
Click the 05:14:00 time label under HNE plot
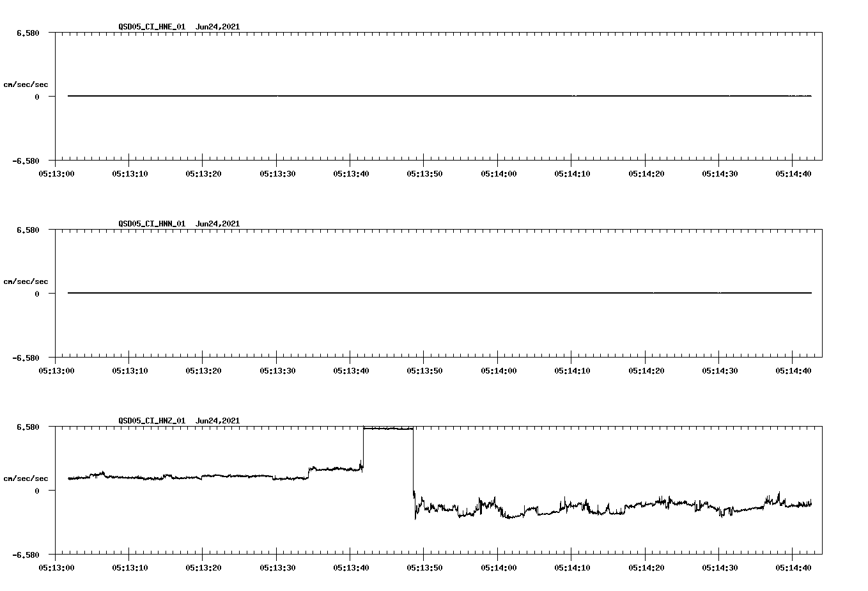(x=499, y=173)
